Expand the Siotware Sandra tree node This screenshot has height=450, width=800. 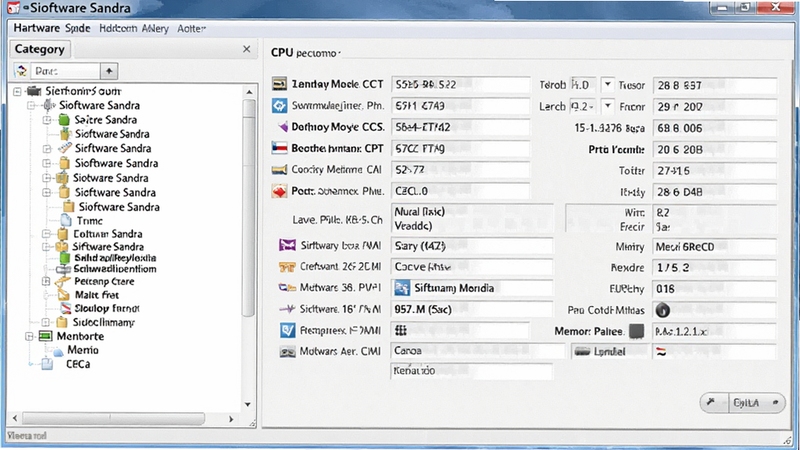point(47,178)
